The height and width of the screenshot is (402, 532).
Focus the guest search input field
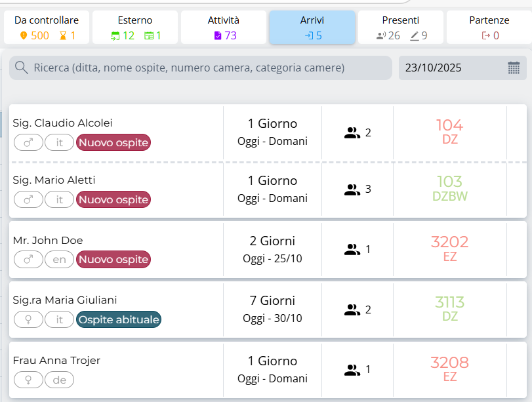(197, 68)
